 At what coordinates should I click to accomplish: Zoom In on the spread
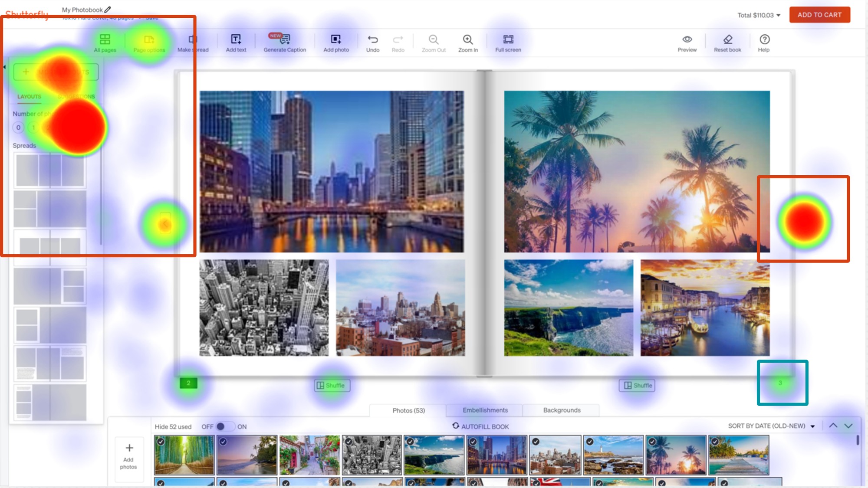(x=468, y=43)
